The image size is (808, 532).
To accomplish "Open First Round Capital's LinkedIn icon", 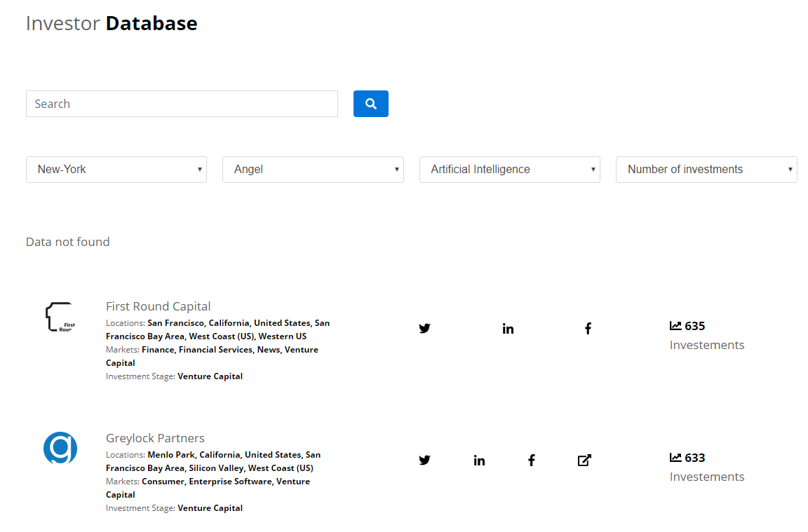I will (x=508, y=327).
